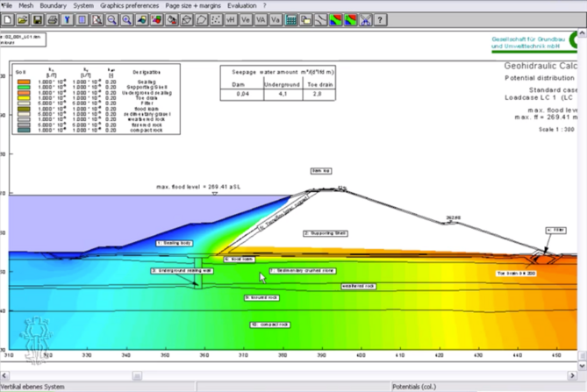Open the Mesh menu
Image resolution: width=587 pixels, height=392 pixels.
(25, 5)
